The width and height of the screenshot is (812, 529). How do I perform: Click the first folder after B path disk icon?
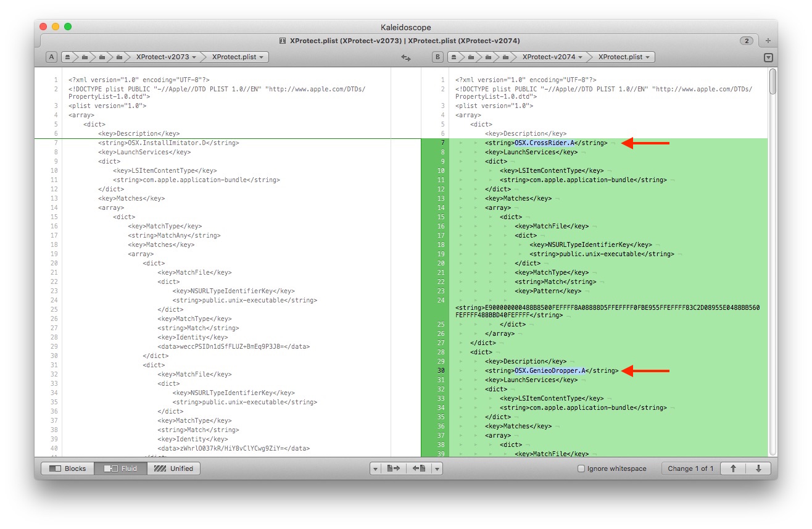pos(471,57)
